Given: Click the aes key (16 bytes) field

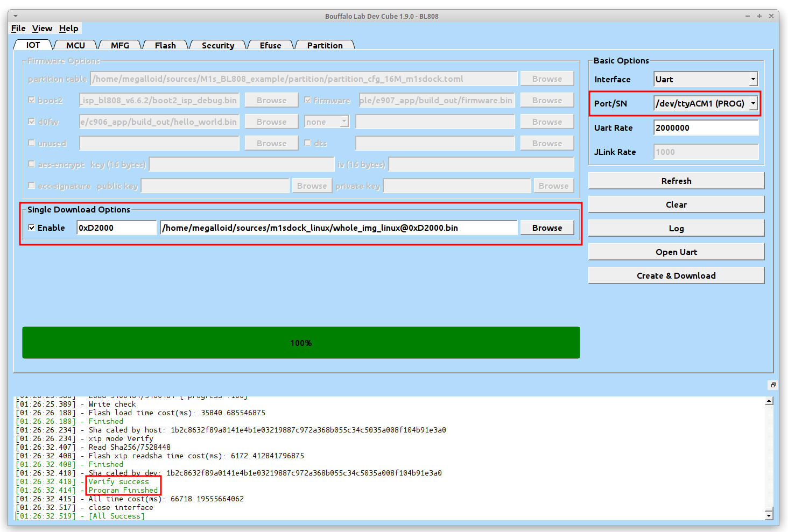Looking at the screenshot, I should coord(242,164).
